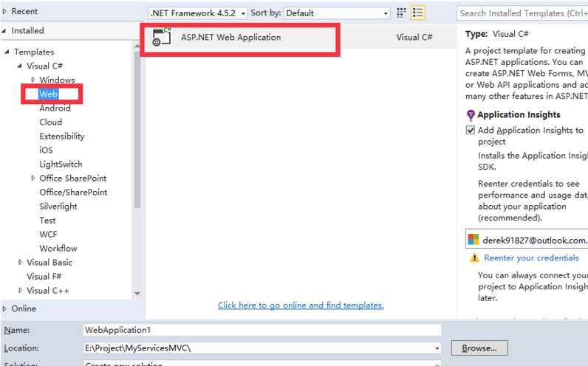Viewport: 588px width, 366px height.
Task: Expand the Visual C++ tree node
Action: (20, 290)
